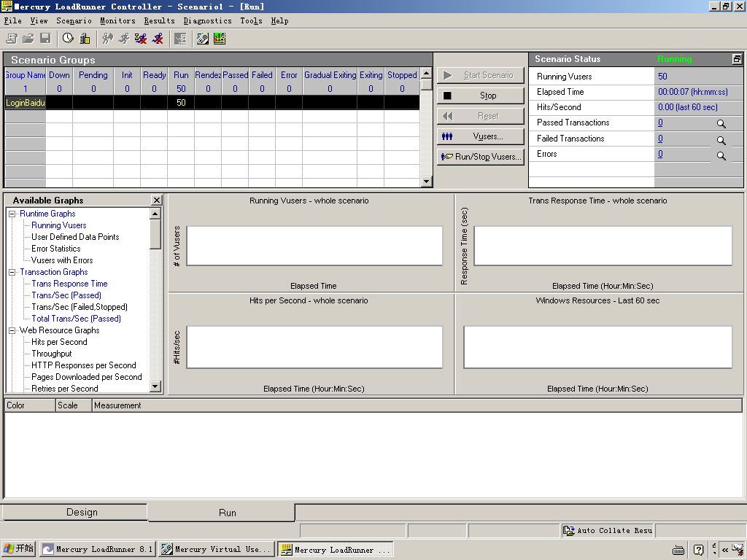This screenshot has width=747, height=560.
Task: Select the LoginBaidu group row
Action: click(212, 102)
